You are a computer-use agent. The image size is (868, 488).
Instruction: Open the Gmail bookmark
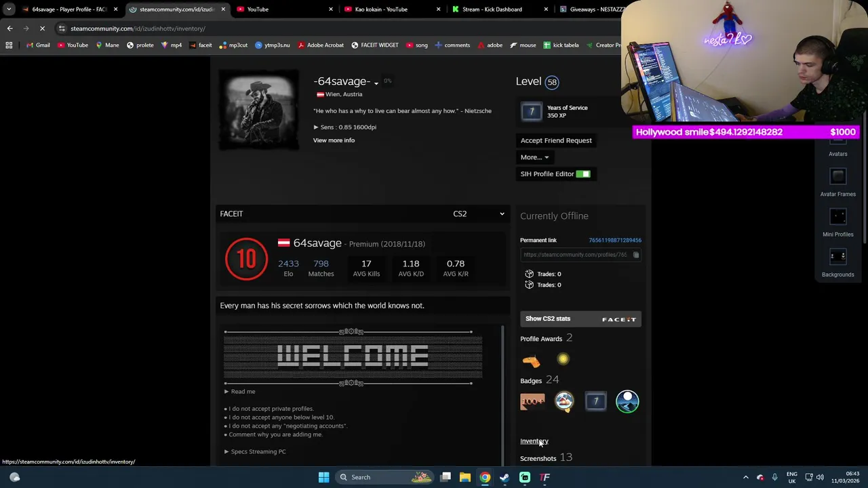point(37,45)
